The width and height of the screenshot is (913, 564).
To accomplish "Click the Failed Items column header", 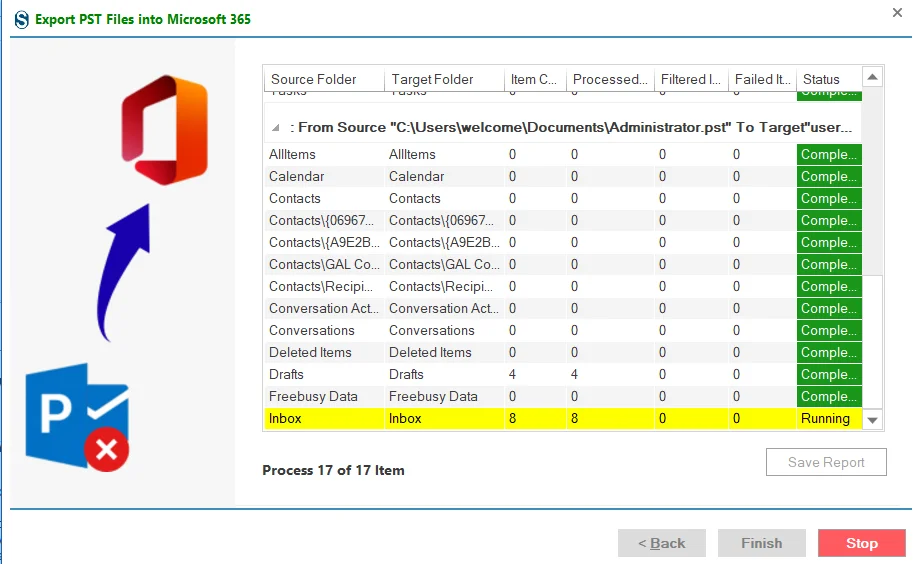I will tap(762, 79).
